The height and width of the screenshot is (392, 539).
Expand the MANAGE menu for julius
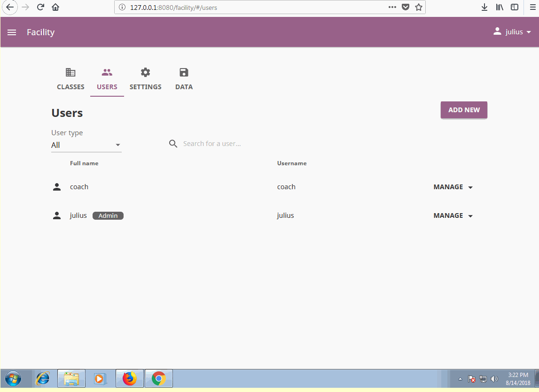[453, 215]
